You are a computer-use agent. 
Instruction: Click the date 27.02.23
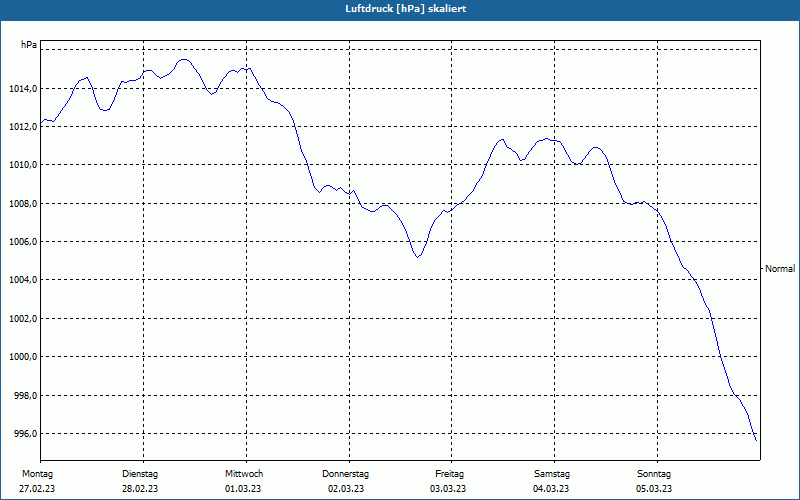point(37,489)
